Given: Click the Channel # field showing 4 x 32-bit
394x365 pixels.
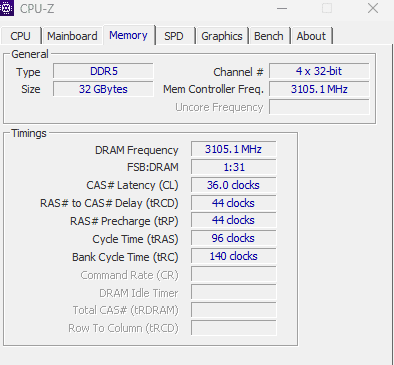Looking at the screenshot, I should pos(319,71).
